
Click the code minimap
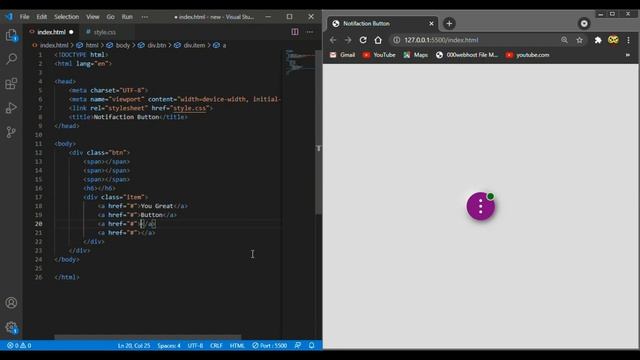[x=300, y=61]
